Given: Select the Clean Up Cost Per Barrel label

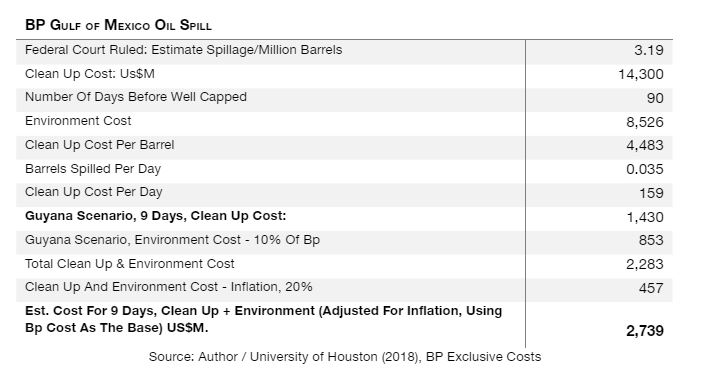Looking at the screenshot, I should coord(100,145).
